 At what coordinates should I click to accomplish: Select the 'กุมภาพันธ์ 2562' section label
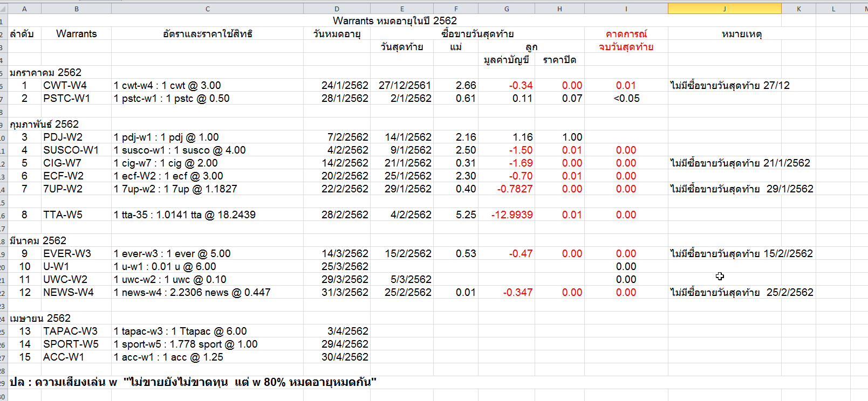pos(44,124)
